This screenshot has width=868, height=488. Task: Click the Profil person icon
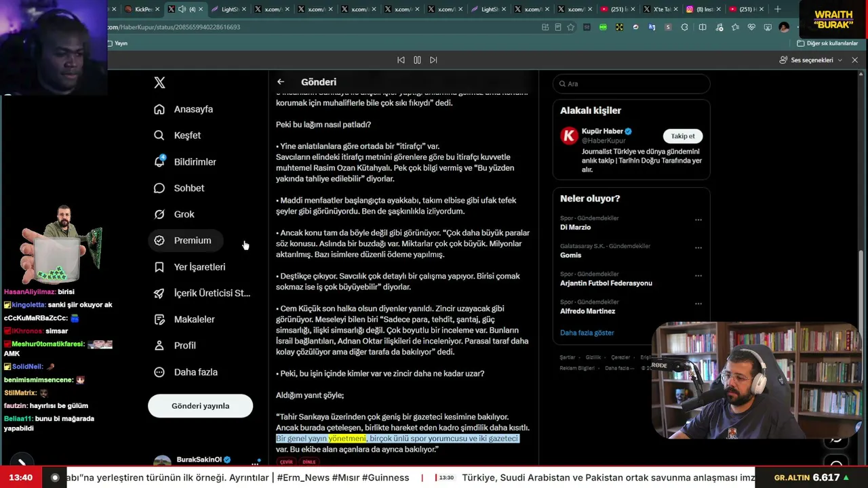pyautogui.click(x=159, y=346)
